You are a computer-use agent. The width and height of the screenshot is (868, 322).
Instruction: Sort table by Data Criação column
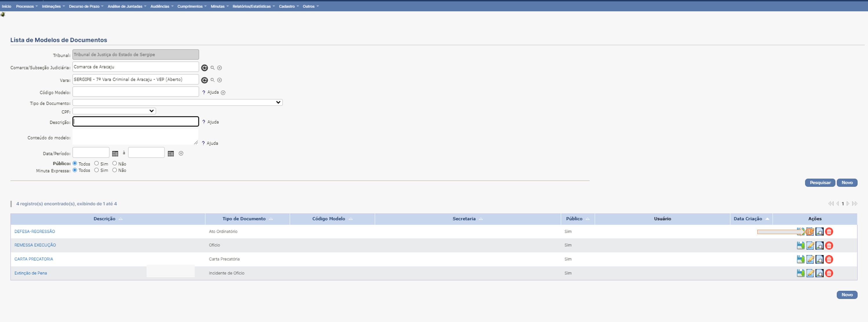tap(751, 219)
